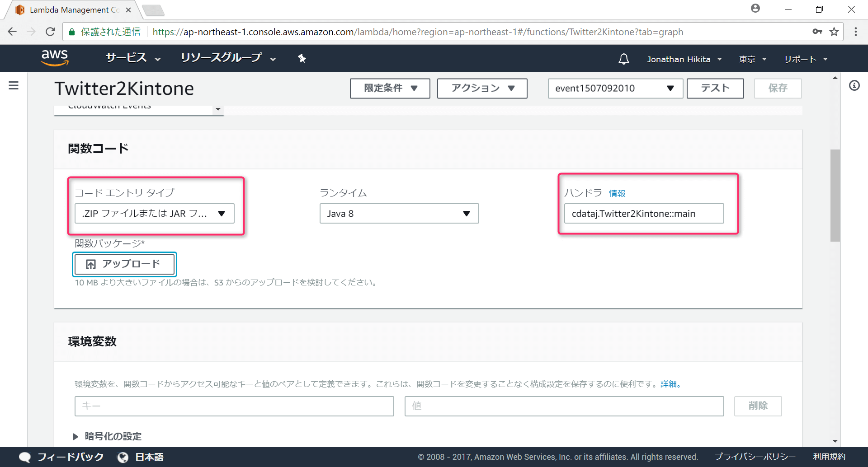Open the アクション dropdown
The width and height of the screenshot is (868, 467).
pos(482,88)
